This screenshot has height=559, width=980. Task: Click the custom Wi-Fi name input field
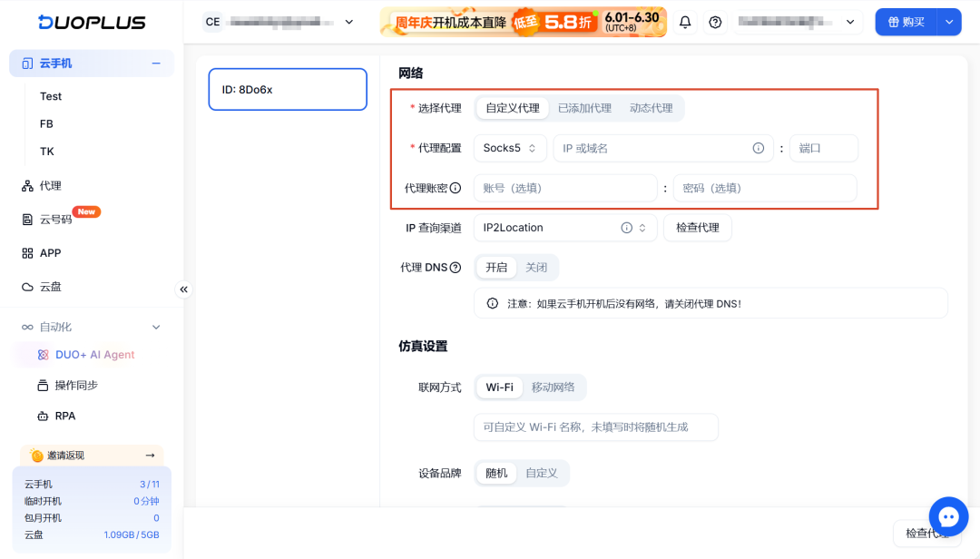596,427
